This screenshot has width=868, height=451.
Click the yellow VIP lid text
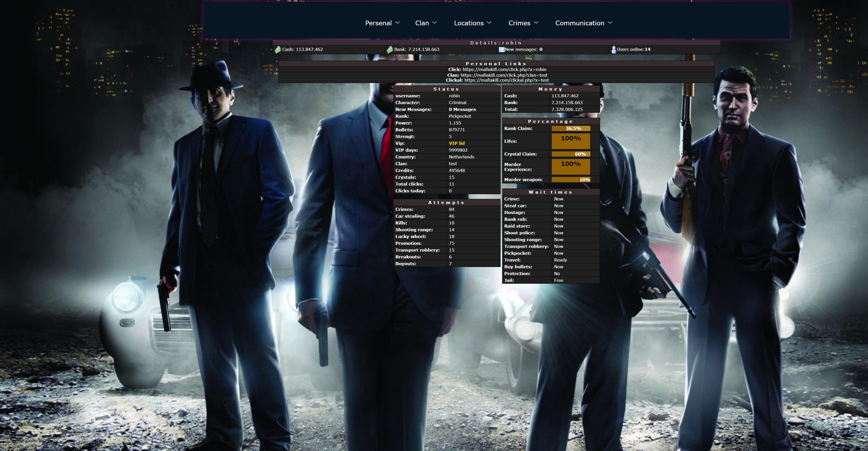pyautogui.click(x=456, y=143)
